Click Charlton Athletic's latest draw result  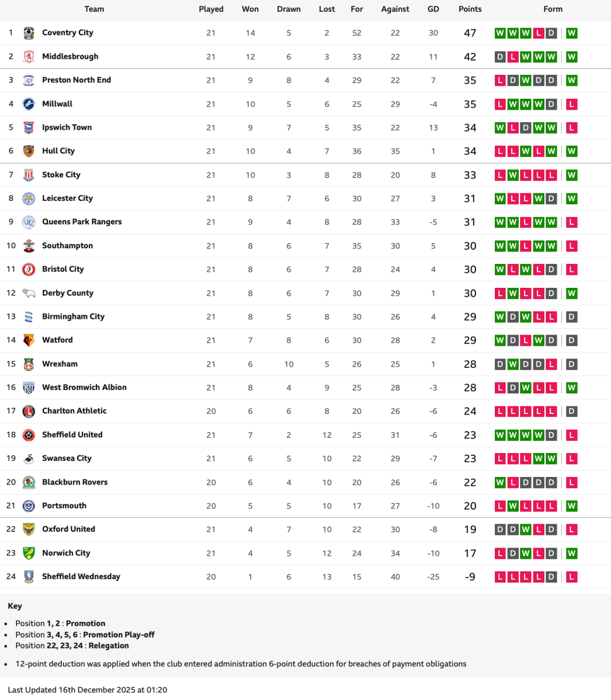point(572,411)
